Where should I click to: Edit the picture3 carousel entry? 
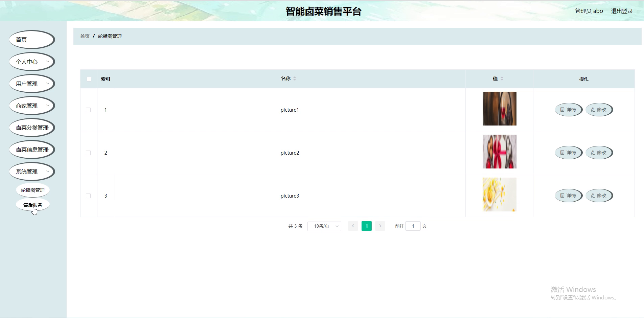[x=599, y=196]
